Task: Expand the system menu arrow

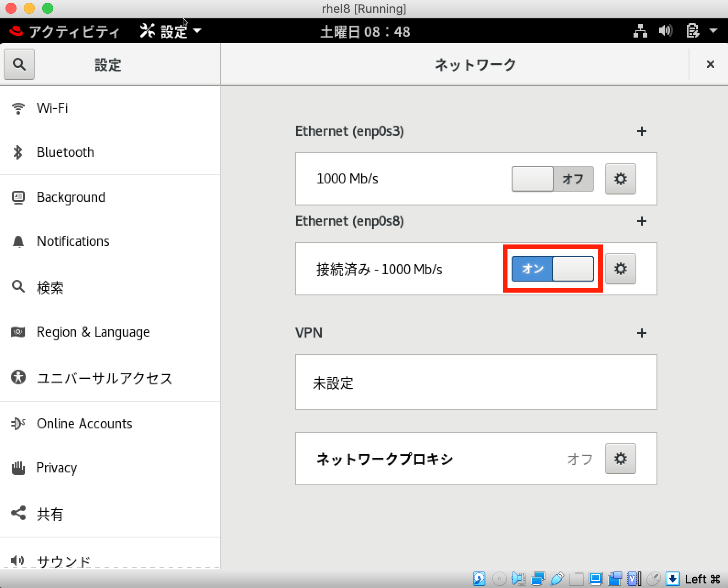Action: point(713,31)
